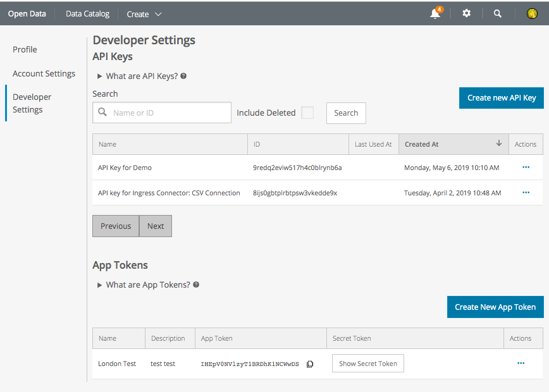Open the Data Catalog

point(87,14)
